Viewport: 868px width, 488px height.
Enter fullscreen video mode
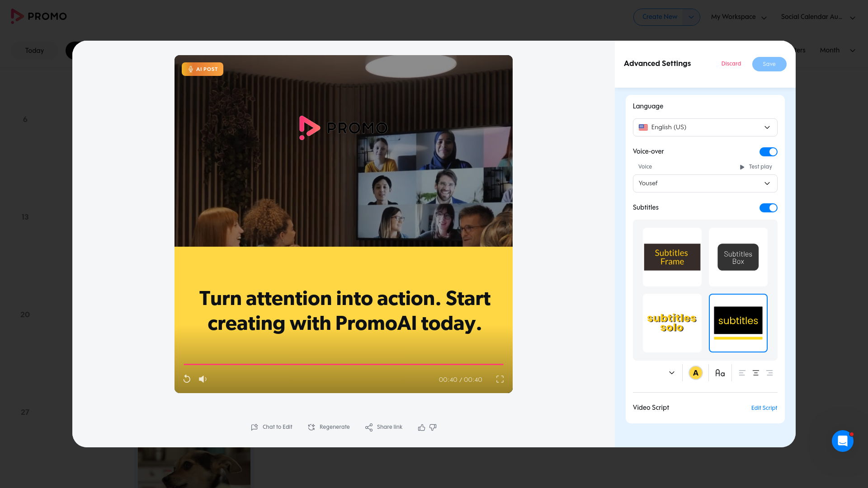[x=500, y=379]
